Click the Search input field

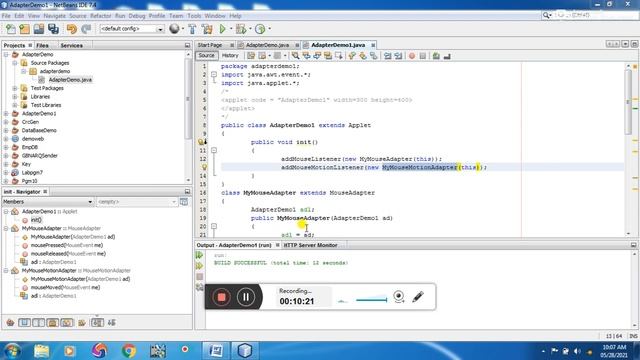pos(594,15)
